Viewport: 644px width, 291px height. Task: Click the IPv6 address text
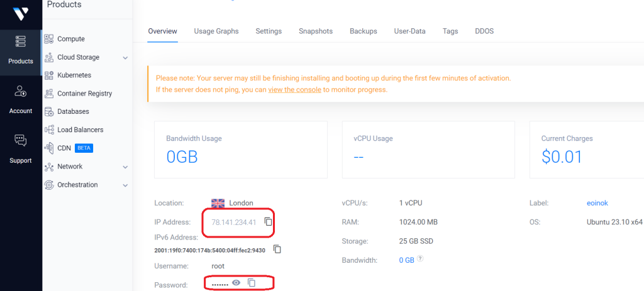[209, 250]
